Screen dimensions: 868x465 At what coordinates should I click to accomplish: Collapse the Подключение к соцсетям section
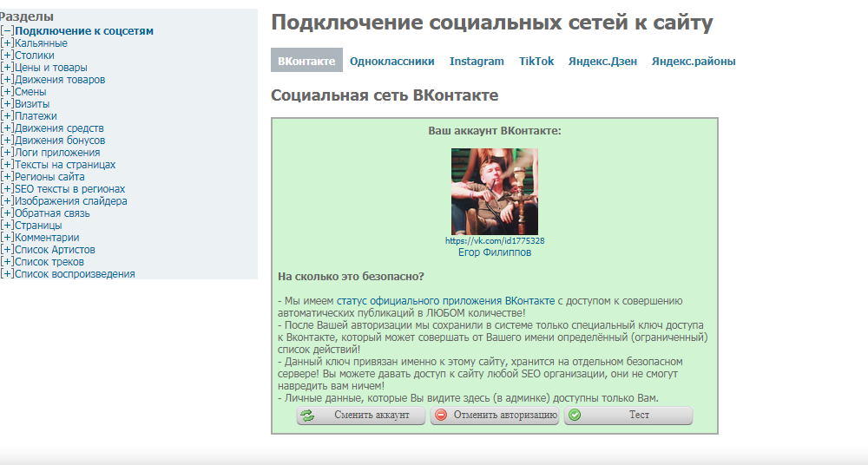pos(7,31)
